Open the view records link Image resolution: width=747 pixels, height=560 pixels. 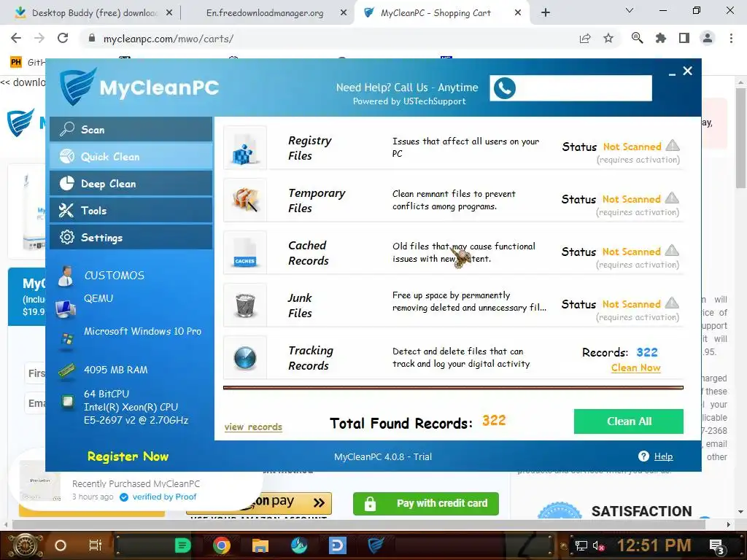pos(253,427)
